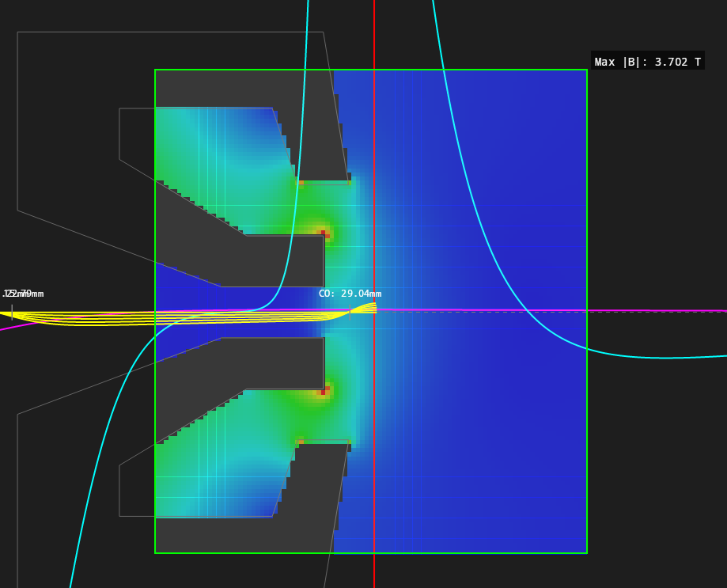Click the red vertical line near top
The width and height of the screenshot is (727, 588).
click(374, 32)
